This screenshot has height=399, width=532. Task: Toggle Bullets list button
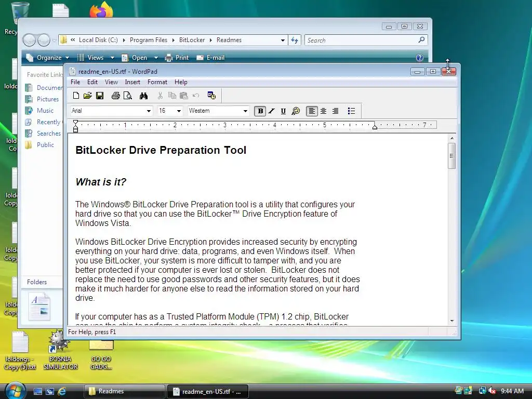coord(352,111)
